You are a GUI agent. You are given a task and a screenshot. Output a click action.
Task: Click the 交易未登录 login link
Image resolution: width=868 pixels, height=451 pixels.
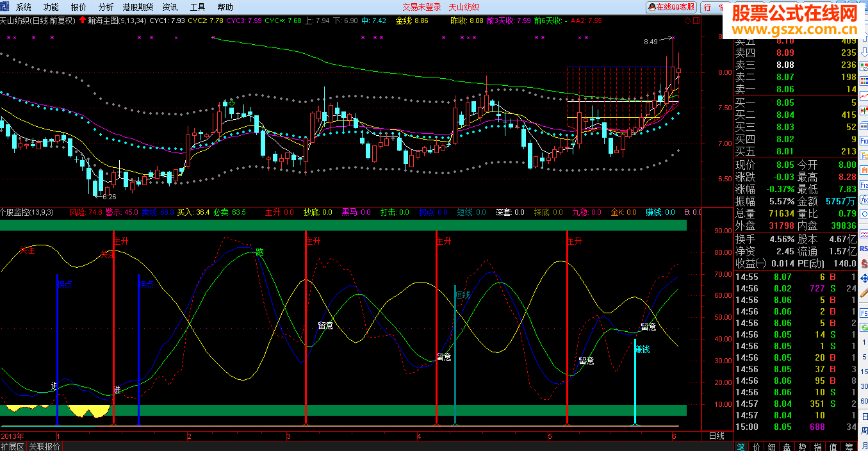pos(422,7)
